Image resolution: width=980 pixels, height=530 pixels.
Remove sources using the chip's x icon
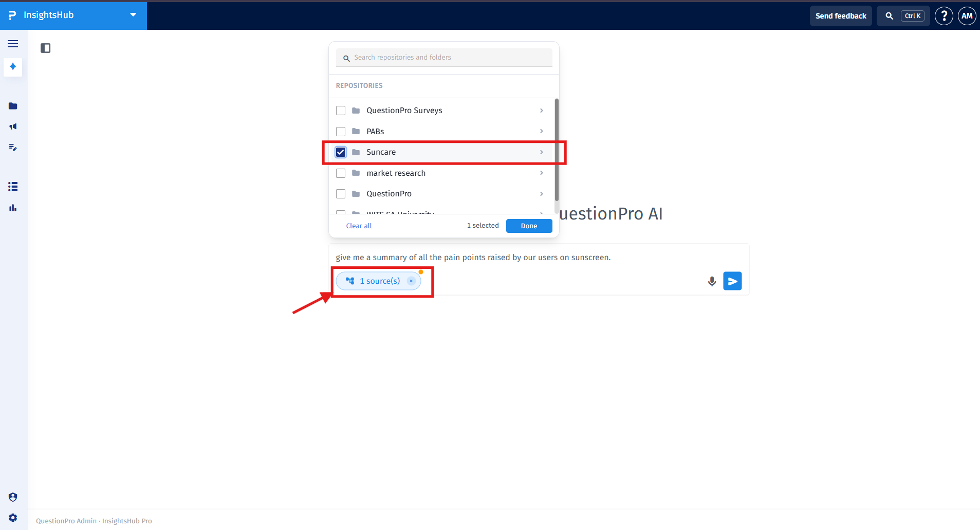[x=411, y=281]
